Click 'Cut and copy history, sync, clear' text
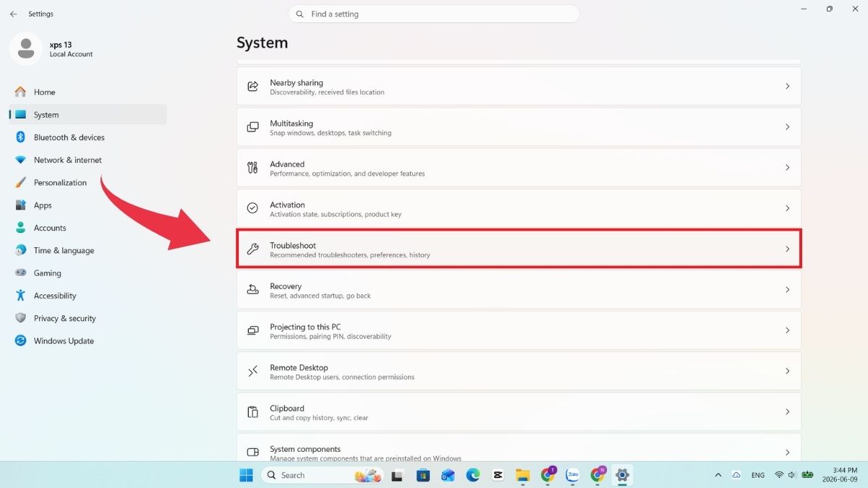The image size is (868, 488). [319, 418]
